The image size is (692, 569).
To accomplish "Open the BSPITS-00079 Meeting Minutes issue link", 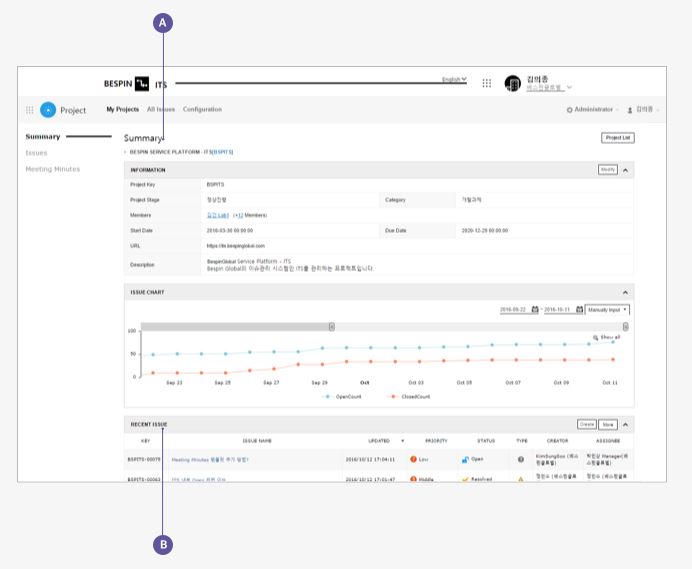I will tap(210, 460).
